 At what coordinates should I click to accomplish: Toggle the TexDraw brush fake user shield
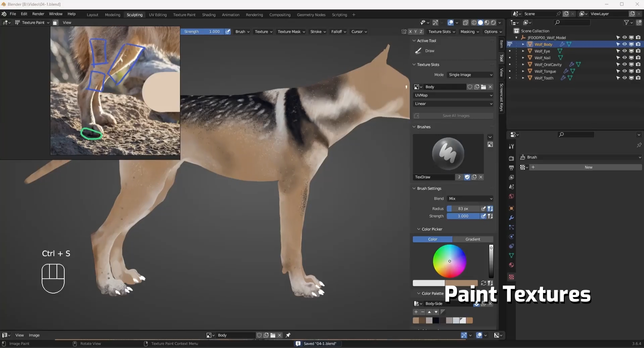tap(467, 177)
